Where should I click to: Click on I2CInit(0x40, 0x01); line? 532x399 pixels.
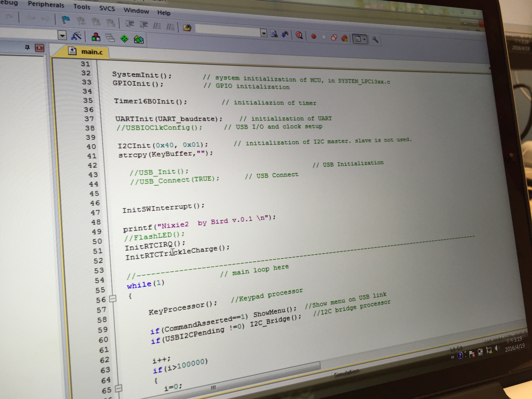point(163,145)
